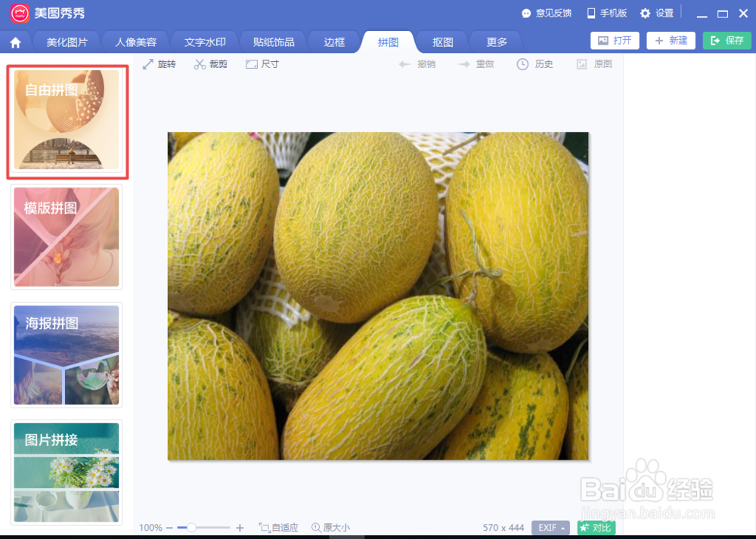The image size is (756, 539).
Task: Open 设置 gear settings
Action: [657, 14]
